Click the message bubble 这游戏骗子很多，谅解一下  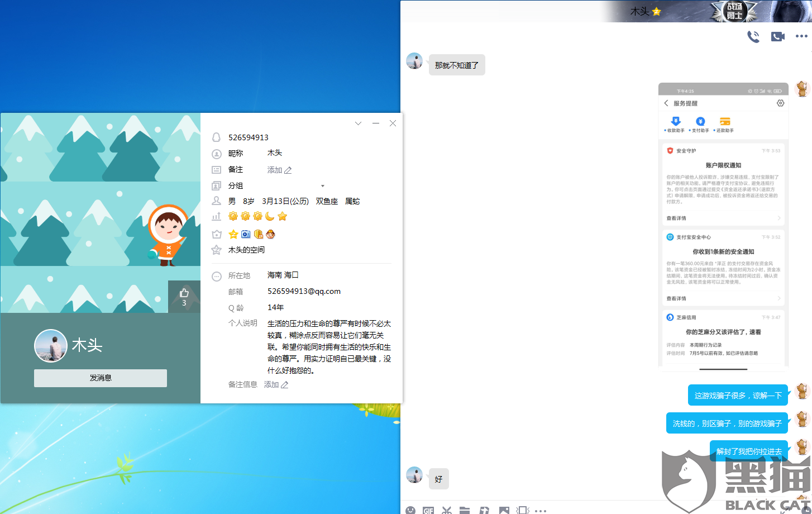pyautogui.click(x=738, y=395)
